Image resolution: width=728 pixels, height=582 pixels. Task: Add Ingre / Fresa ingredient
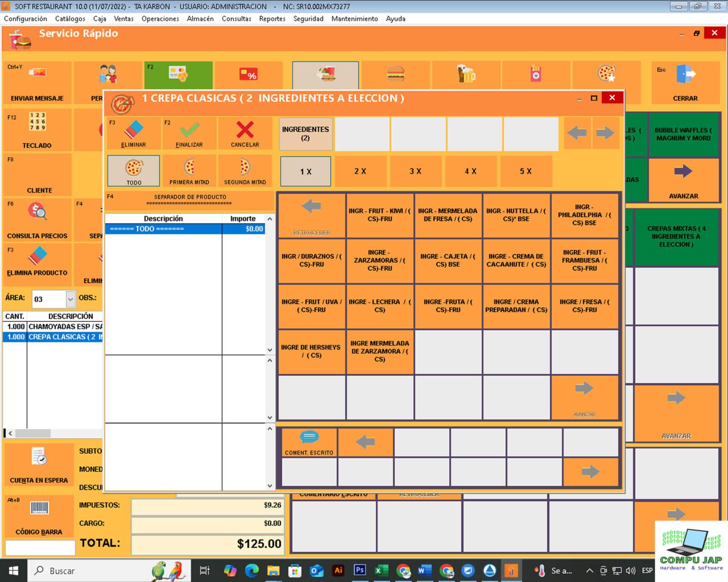pyautogui.click(x=584, y=306)
